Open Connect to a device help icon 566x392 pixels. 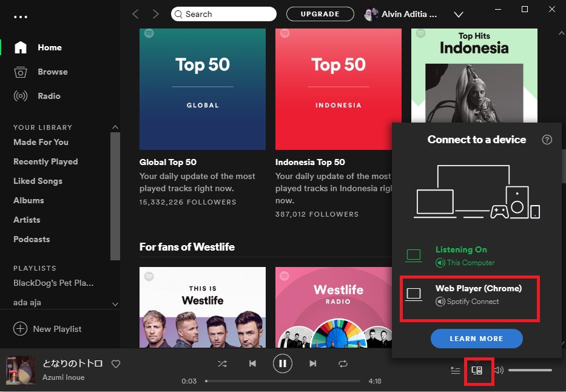tap(547, 140)
